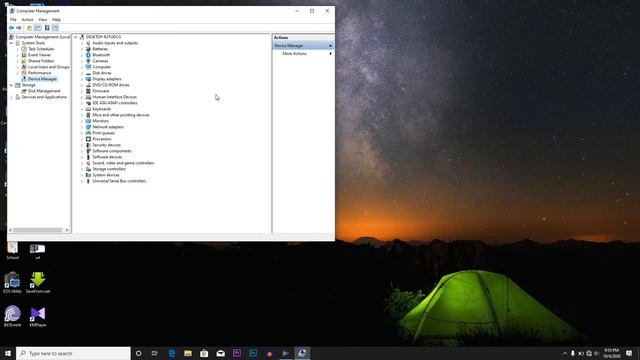Expand the Task Scheduler node
640x360 pixels.
click(18, 49)
